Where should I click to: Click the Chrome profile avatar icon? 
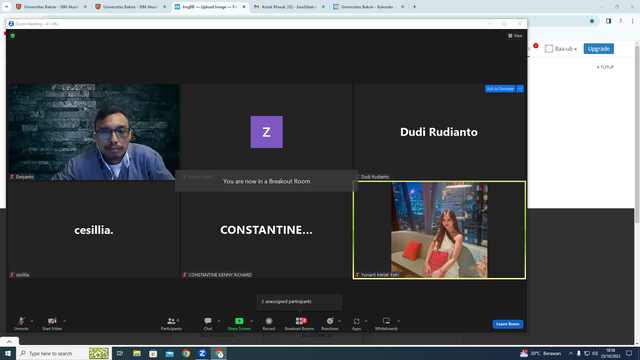click(620, 21)
